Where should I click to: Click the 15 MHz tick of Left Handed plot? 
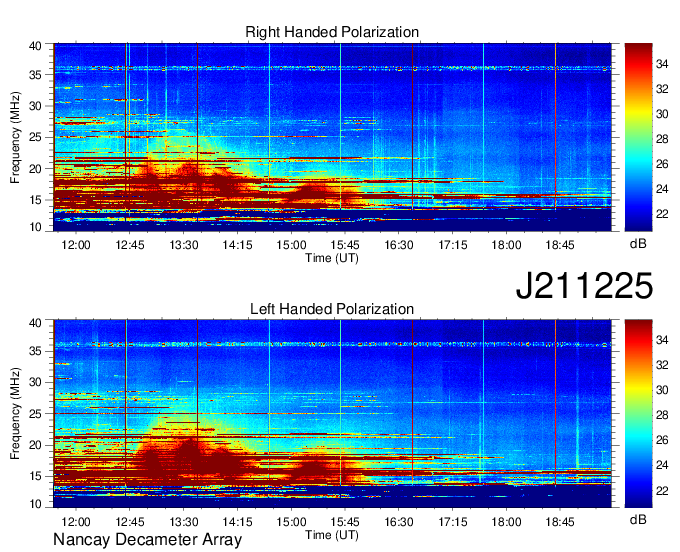(35, 476)
